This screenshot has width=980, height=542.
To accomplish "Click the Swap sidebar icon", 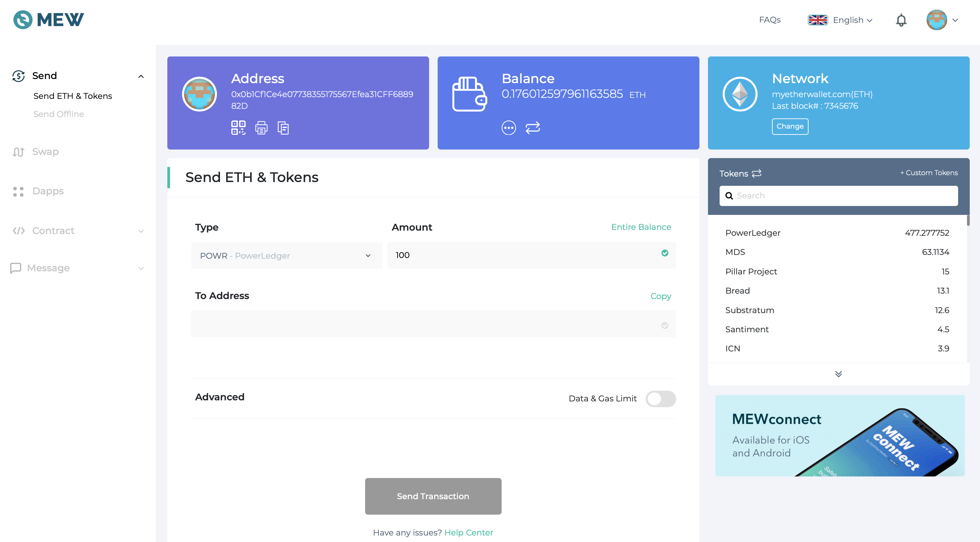I will coord(18,152).
